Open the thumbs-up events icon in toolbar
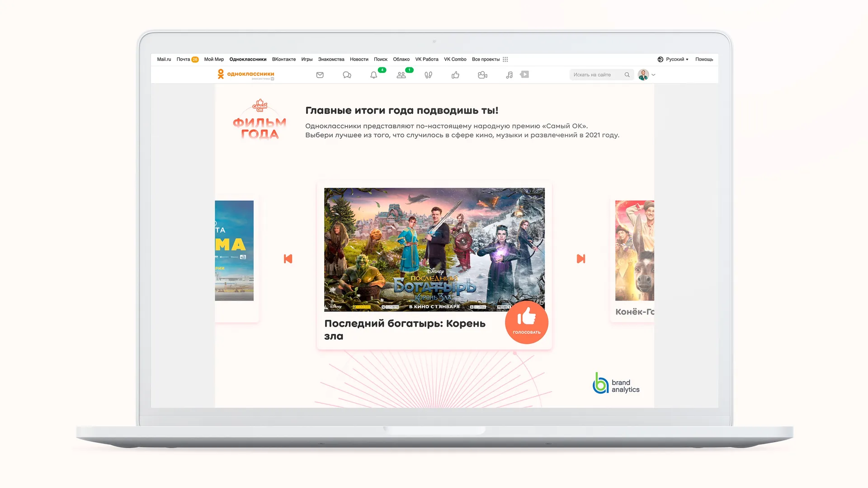 click(x=455, y=75)
